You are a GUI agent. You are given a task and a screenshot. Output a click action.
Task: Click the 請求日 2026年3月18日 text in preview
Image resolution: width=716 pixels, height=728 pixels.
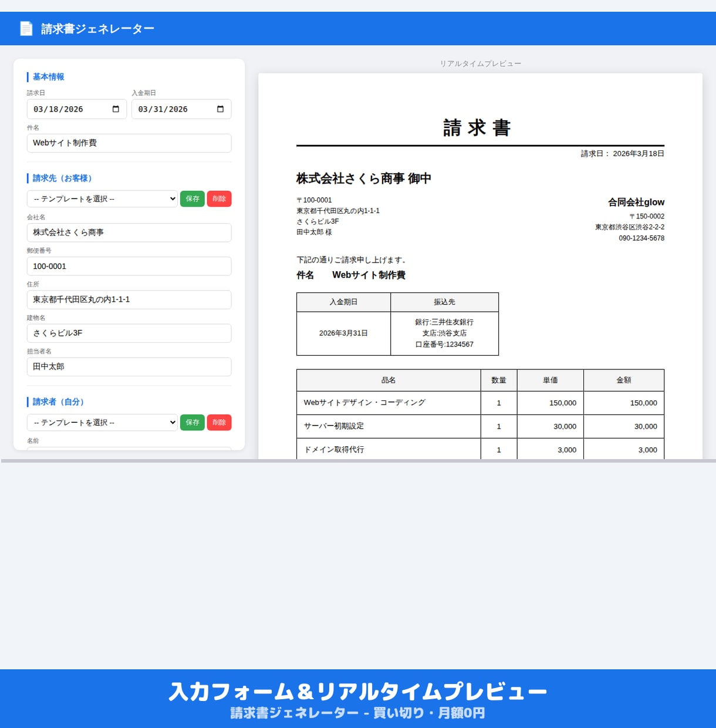tap(623, 154)
